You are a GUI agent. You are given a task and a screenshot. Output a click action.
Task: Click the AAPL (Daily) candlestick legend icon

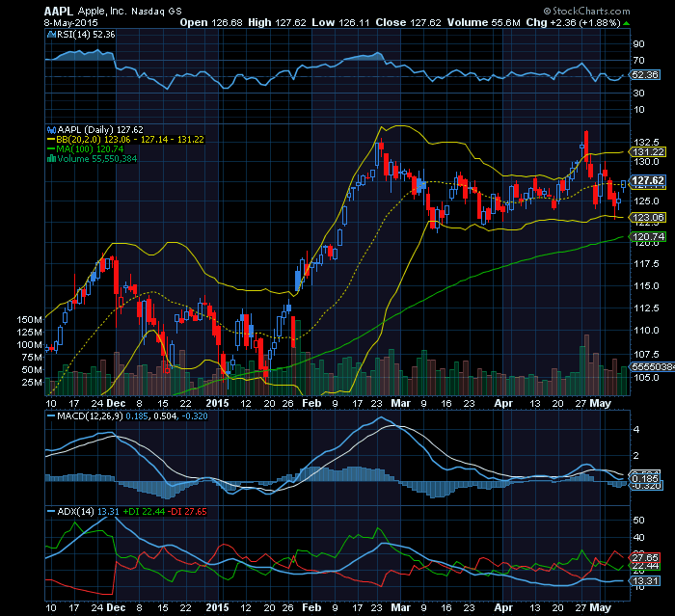coord(51,129)
